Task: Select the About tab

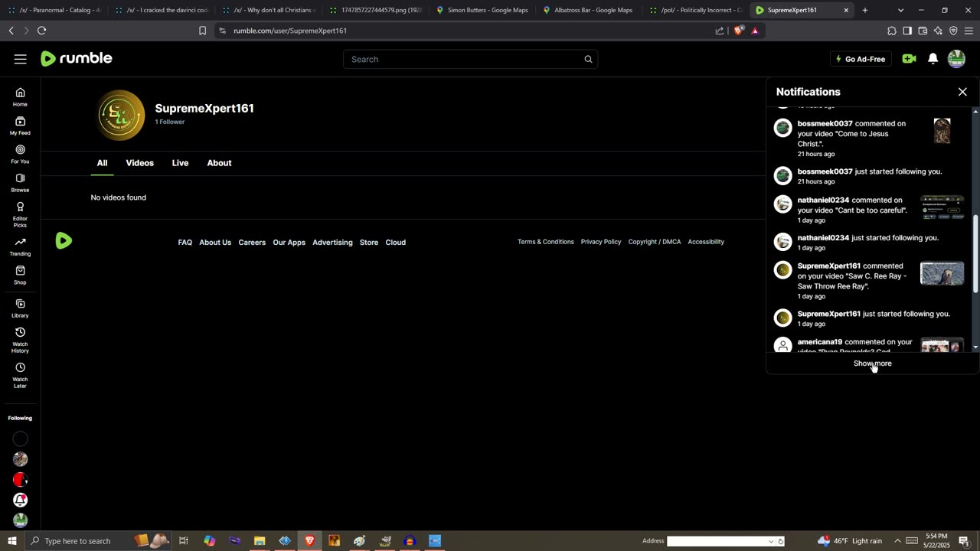Action: [x=219, y=163]
